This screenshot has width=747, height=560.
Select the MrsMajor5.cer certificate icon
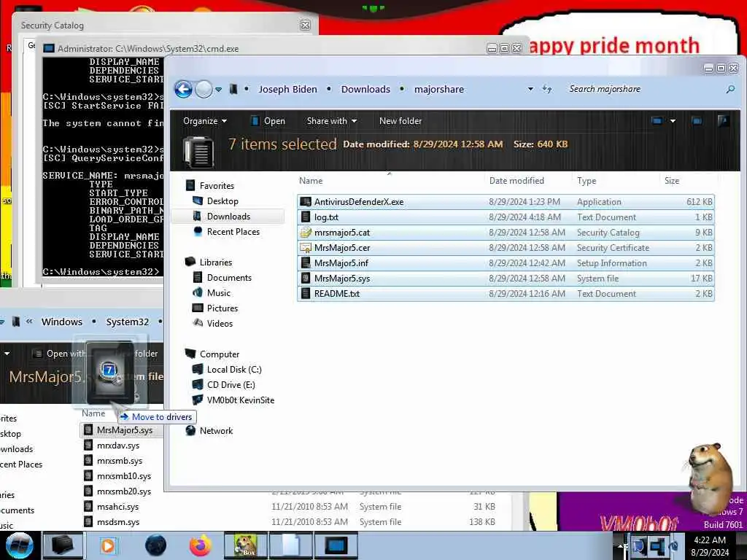pyautogui.click(x=306, y=248)
